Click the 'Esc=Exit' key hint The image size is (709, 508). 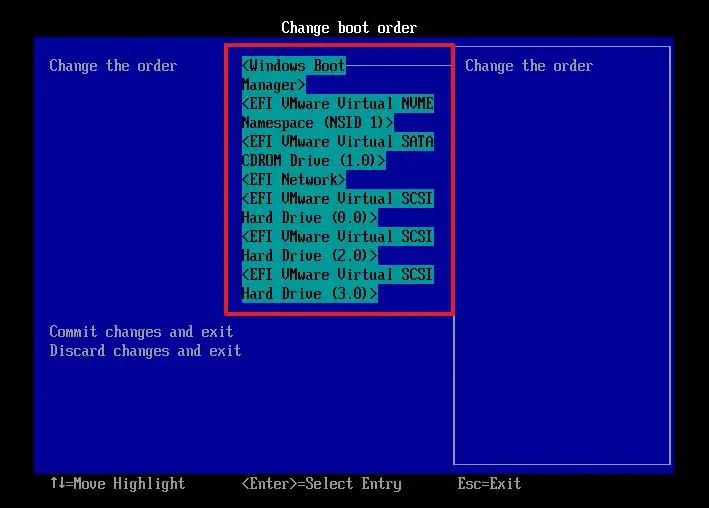tap(489, 484)
